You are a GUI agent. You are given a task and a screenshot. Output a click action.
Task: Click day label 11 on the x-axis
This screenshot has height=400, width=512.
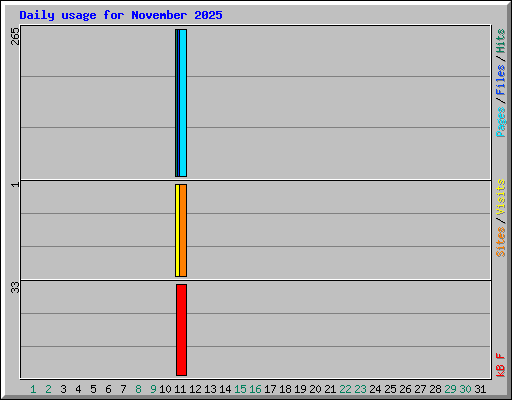180,389
